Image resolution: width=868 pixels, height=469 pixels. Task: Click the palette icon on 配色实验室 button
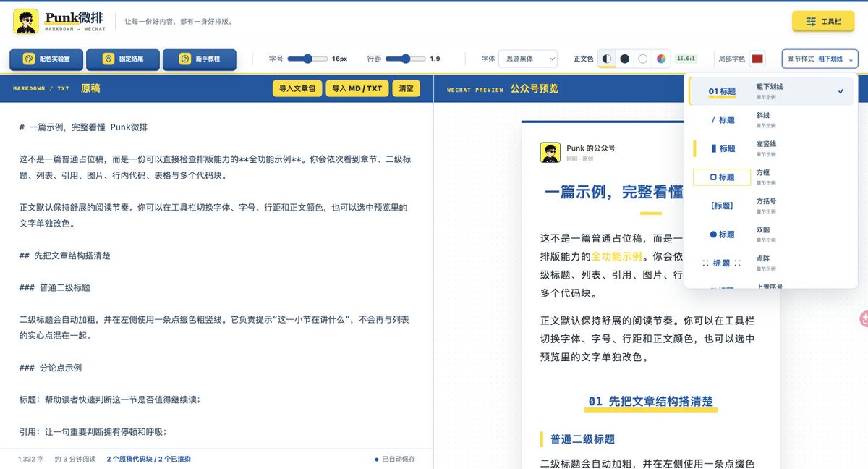29,59
